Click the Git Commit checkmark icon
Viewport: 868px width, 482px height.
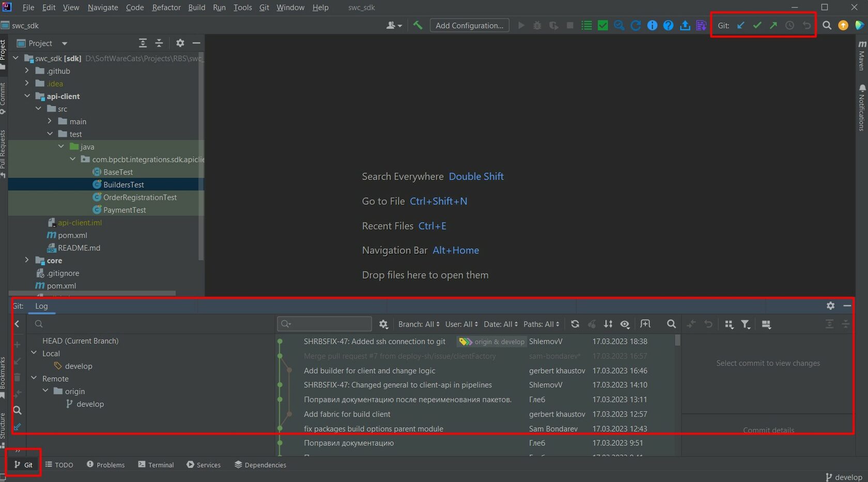coord(757,25)
